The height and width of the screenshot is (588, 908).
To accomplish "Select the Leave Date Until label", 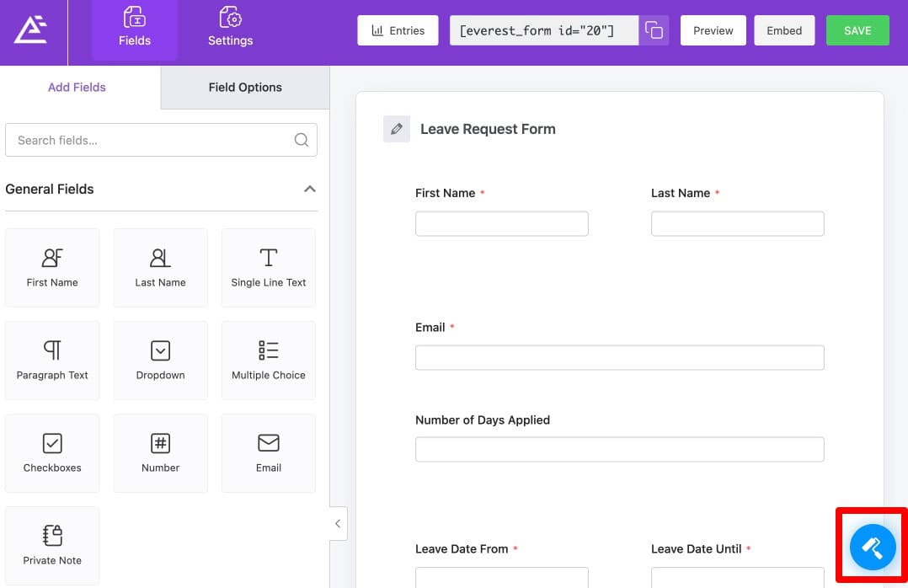I will [696, 548].
